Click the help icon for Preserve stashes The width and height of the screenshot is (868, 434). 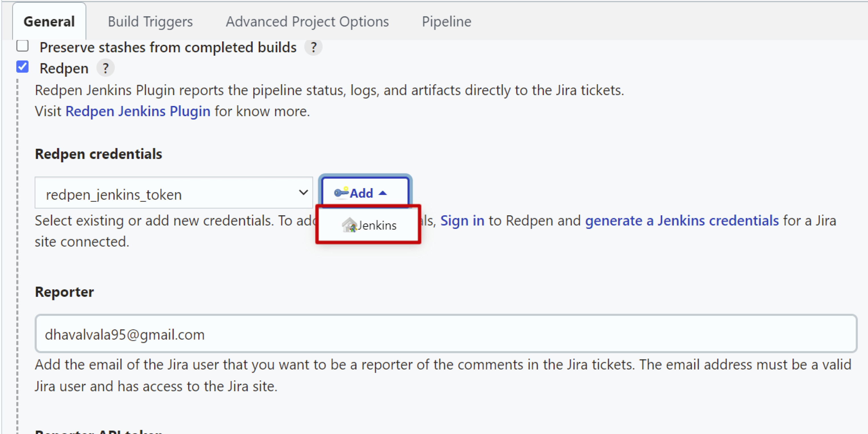coord(314,47)
